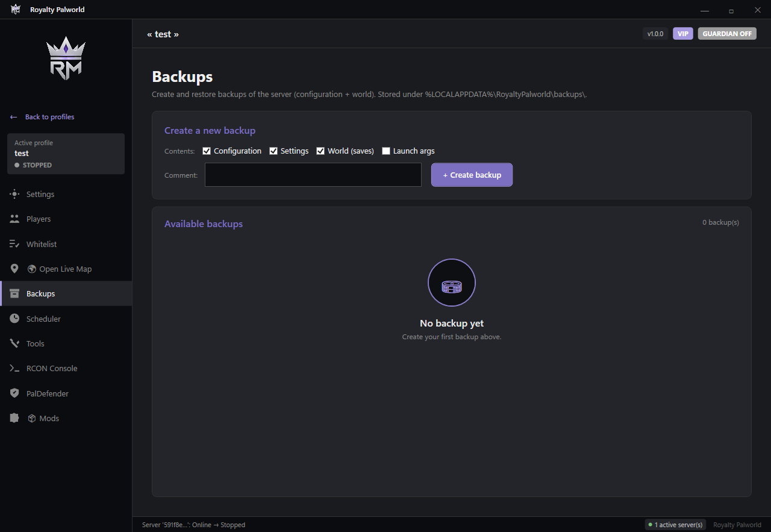Click the RCON Console terminal icon
The width and height of the screenshot is (771, 532).
pyautogui.click(x=14, y=368)
